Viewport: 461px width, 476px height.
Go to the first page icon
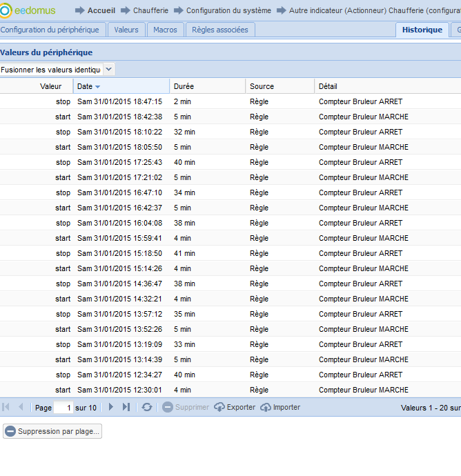point(6,407)
